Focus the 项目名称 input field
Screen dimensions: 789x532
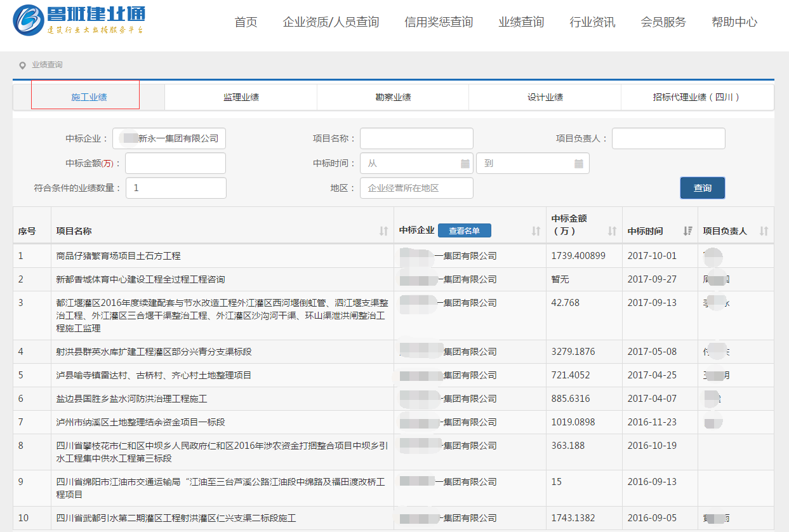tap(416, 138)
